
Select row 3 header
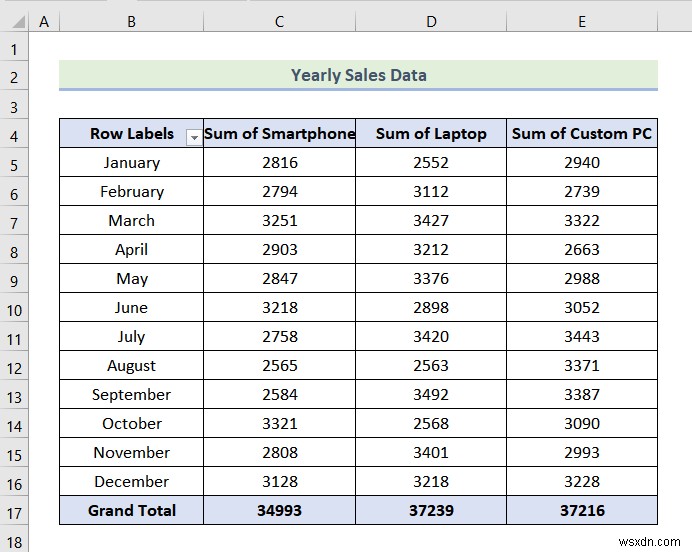point(14,107)
